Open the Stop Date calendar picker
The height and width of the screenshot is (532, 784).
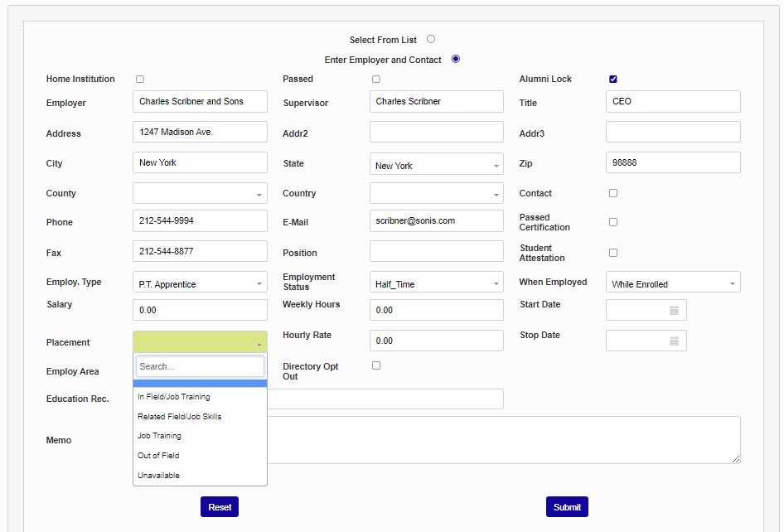[674, 341]
